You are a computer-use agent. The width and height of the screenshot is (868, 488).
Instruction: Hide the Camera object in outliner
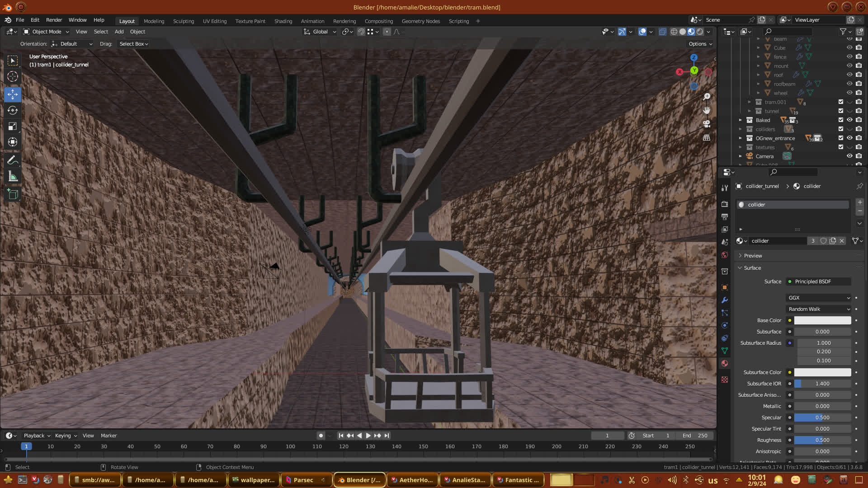849,156
